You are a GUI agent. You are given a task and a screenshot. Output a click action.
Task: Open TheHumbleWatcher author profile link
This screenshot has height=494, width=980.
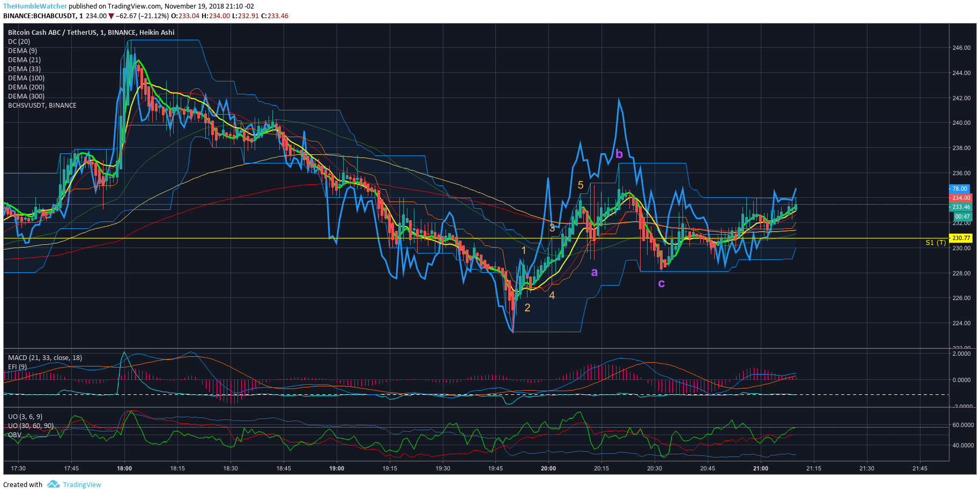tap(35, 6)
